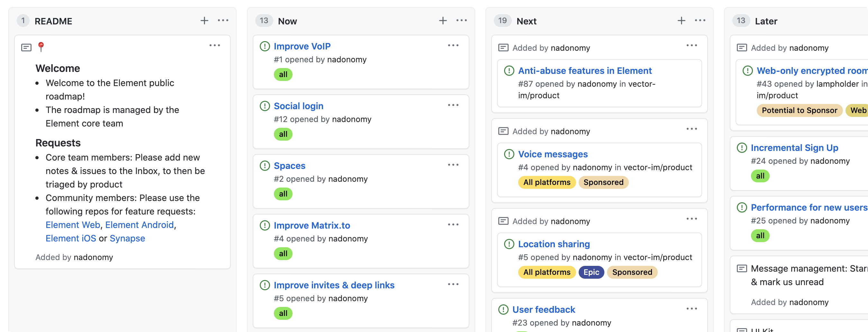Open the Voice messages note card menu
Viewport: 868px width, 332px height.
coord(692,129)
